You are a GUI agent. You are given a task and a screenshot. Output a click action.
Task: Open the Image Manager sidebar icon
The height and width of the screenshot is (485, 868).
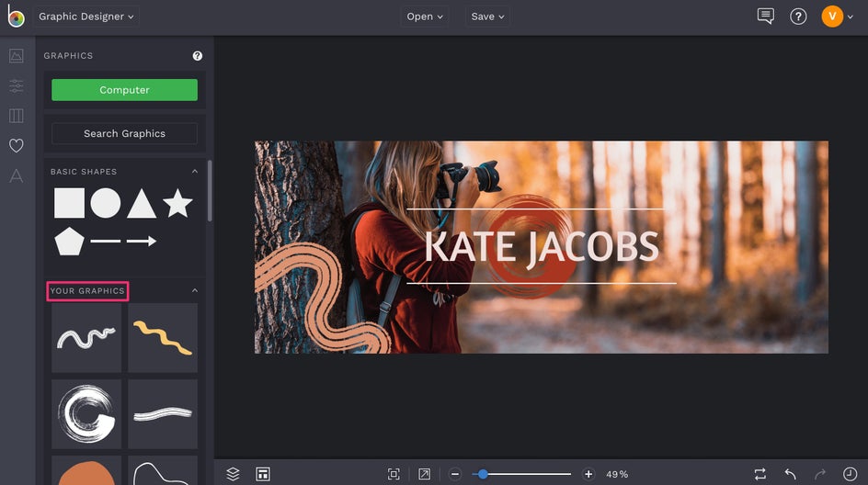click(16, 56)
